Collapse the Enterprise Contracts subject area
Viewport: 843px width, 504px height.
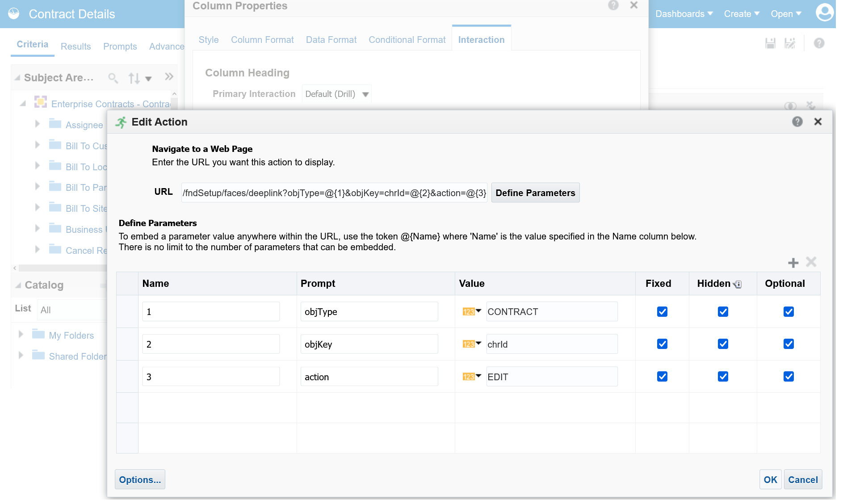(x=23, y=104)
